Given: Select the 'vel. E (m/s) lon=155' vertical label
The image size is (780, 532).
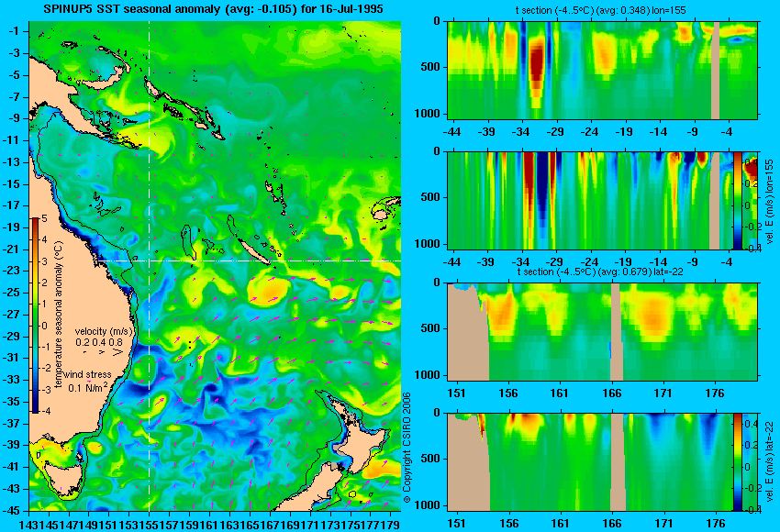Looking at the screenshot, I should pos(770,202).
